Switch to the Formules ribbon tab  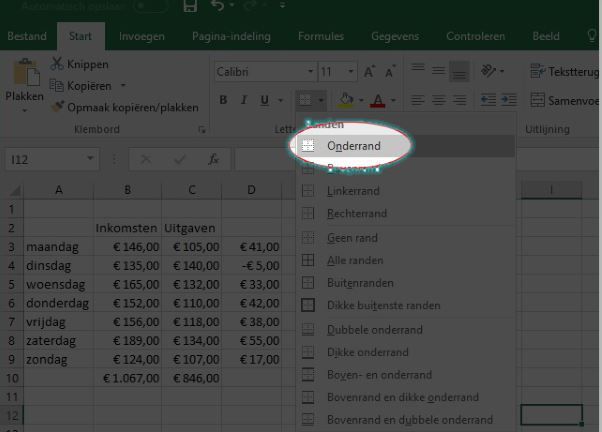click(x=323, y=37)
